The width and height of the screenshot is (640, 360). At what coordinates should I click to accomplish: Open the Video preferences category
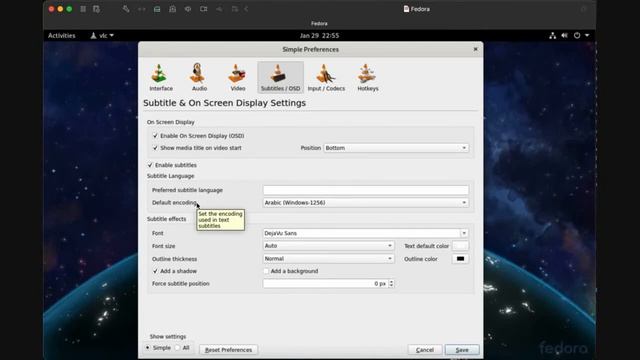click(238, 78)
